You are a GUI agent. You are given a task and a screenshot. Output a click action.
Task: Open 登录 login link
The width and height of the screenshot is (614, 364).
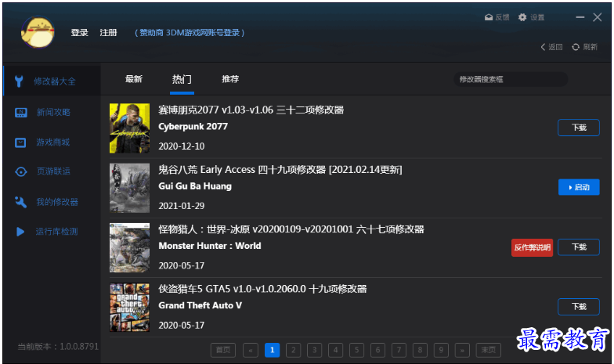tap(80, 33)
